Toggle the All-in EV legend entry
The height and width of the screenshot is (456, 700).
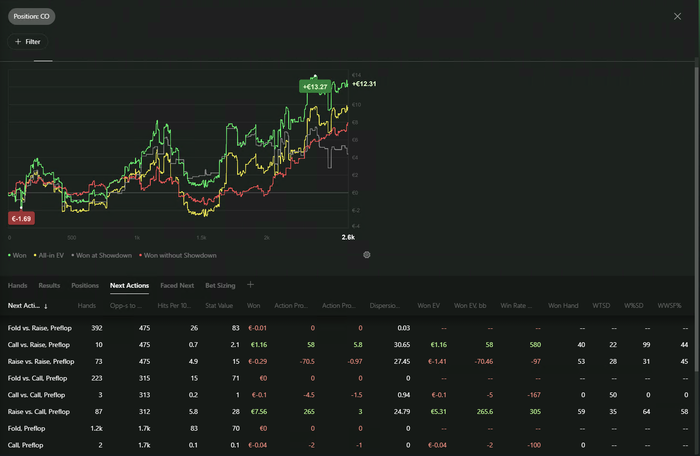pos(49,255)
